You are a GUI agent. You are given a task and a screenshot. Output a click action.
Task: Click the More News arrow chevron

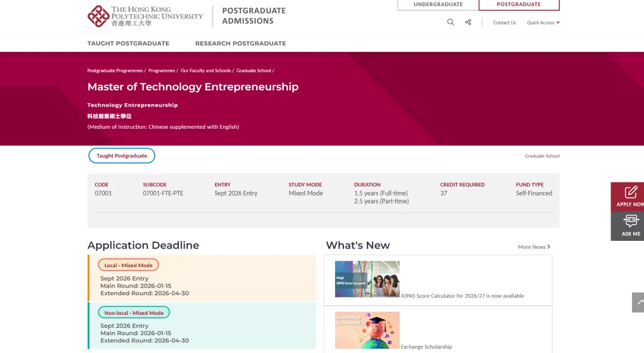[549, 247]
